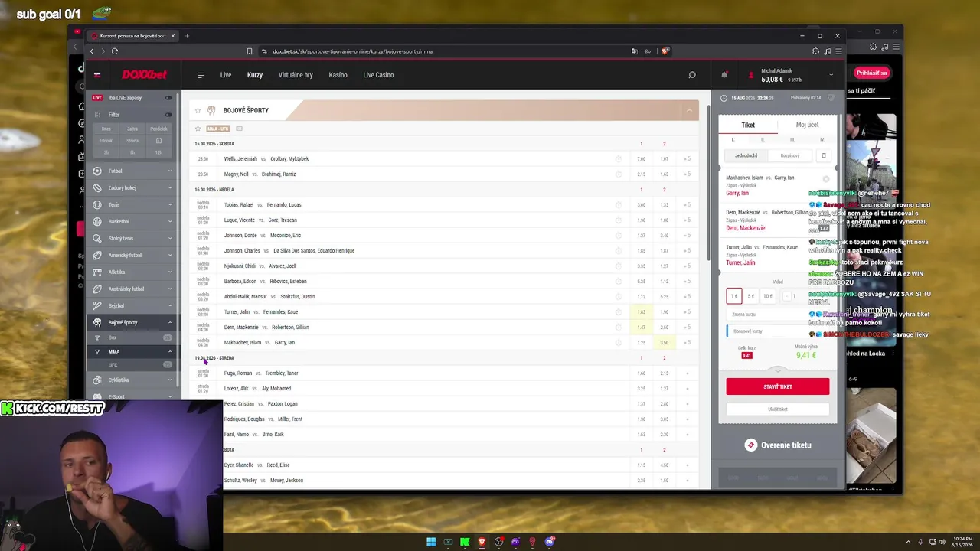The image size is (980, 551).
Task: Click the DOXXbet logo
Action: pos(145,75)
